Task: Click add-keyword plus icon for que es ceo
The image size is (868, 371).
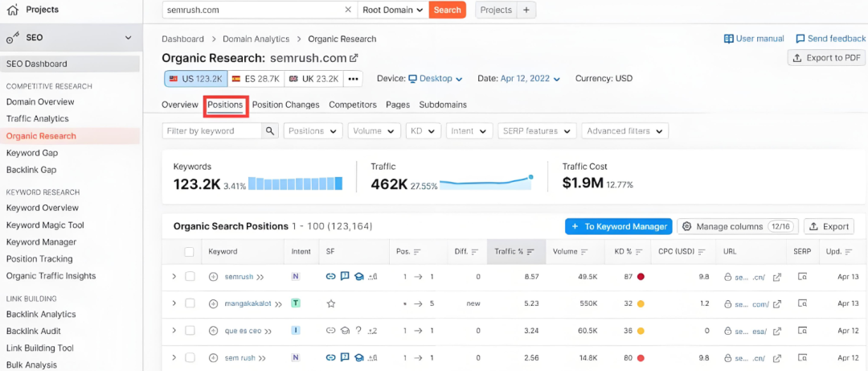Action: point(213,331)
